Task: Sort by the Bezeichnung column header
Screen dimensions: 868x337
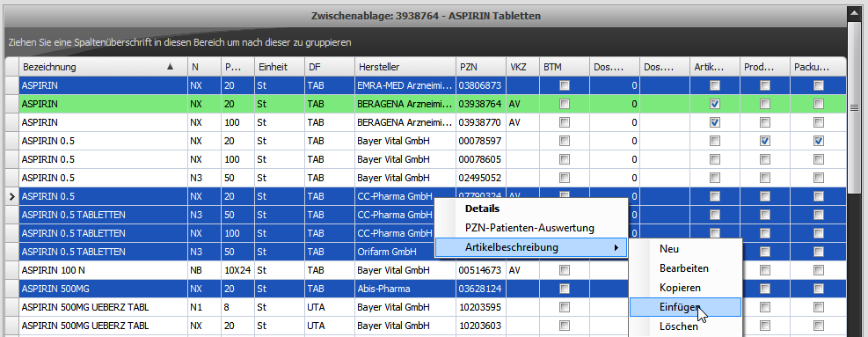Action: [104, 67]
